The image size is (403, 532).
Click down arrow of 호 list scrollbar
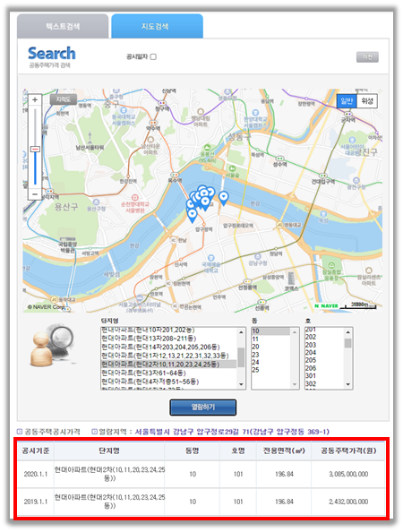click(347, 384)
